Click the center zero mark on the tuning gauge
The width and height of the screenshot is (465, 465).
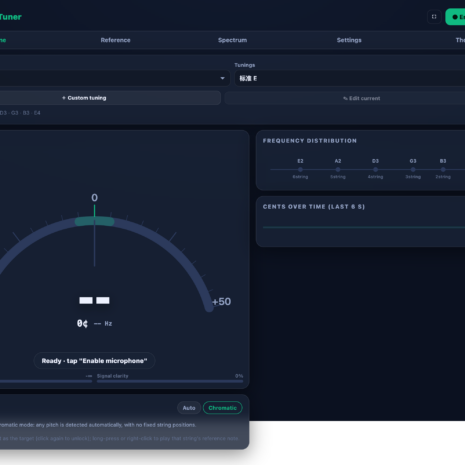pos(94,198)
